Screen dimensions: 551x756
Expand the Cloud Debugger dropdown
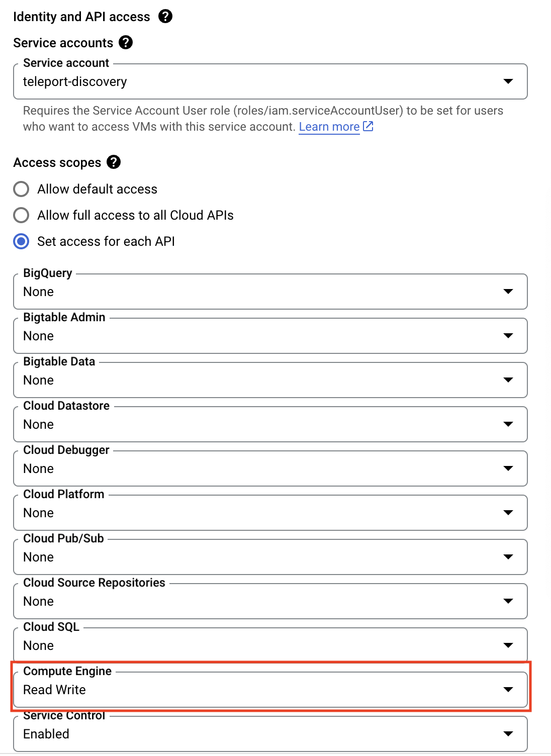pyautogui.click(x=509, y=468)
